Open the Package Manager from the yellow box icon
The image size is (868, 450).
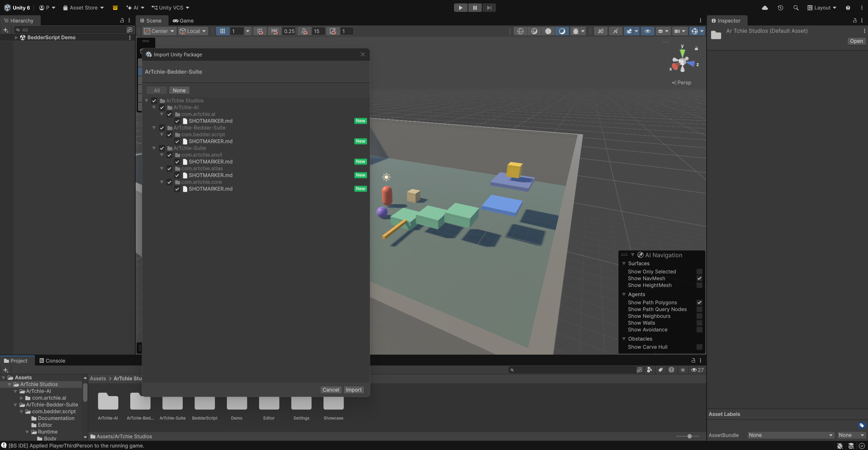pyautogui.click(x=115, y=7)
